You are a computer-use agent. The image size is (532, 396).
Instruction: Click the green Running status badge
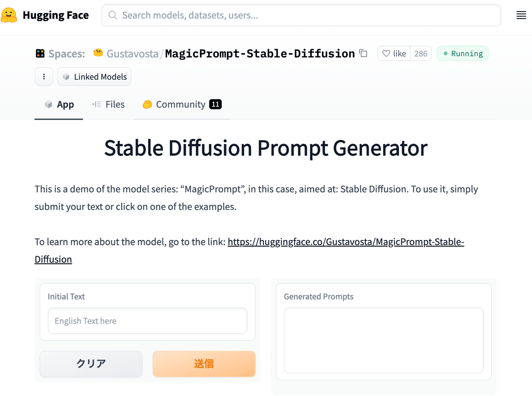coord(462,53)
